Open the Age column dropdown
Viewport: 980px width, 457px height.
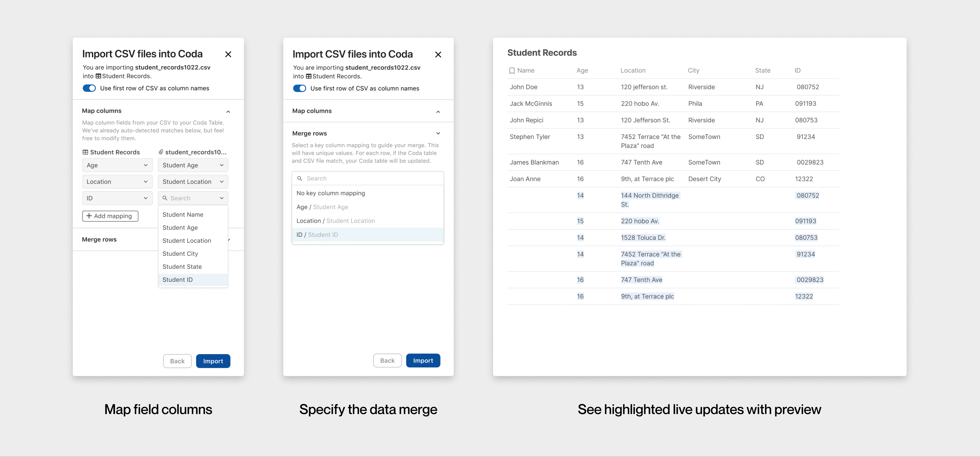coord(117,165)
